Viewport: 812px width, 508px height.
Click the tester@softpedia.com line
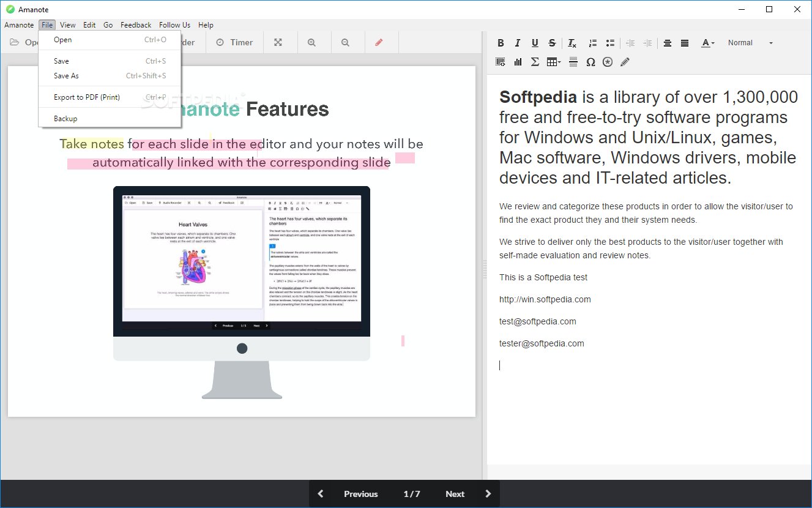[542, 343]
